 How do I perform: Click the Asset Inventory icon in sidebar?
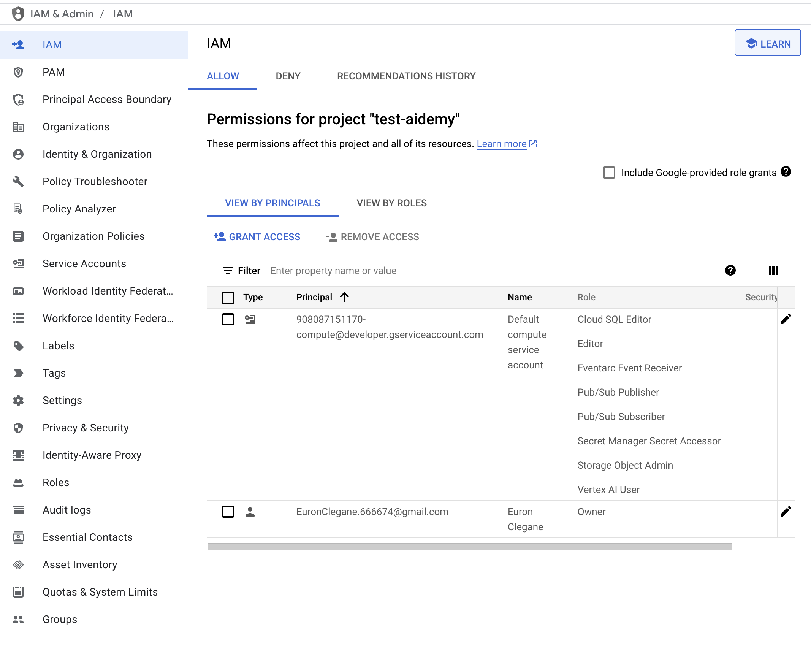point(18,564)
